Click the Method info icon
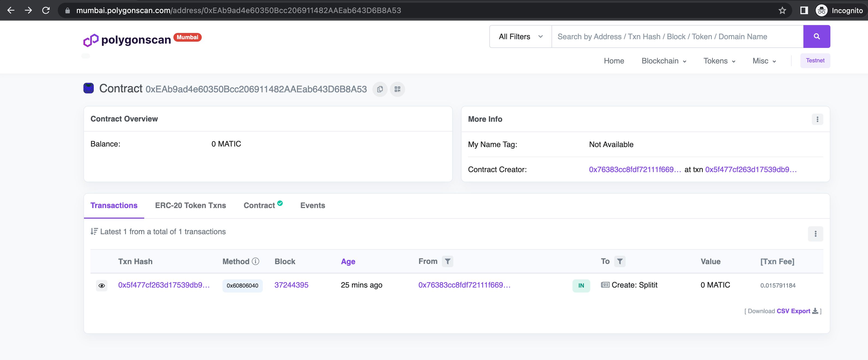This screenshot has width=868, height=360. pos(256,261)
